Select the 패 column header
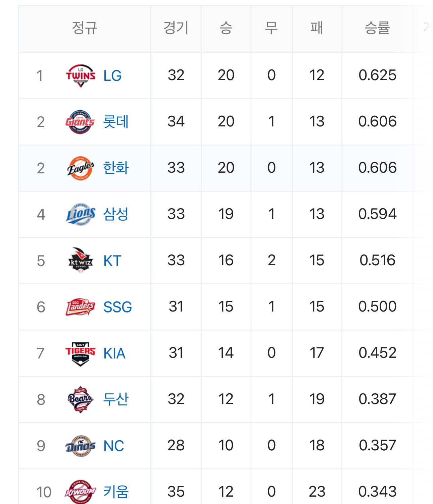The image size is (433, 504). 317,28
